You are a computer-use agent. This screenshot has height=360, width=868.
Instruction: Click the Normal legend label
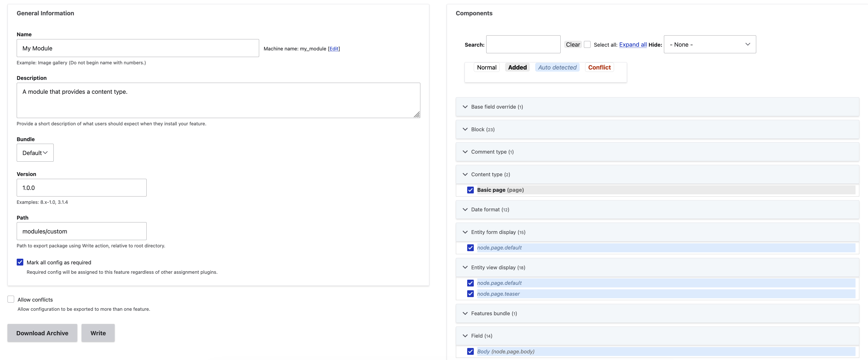[x=486, y=67]
